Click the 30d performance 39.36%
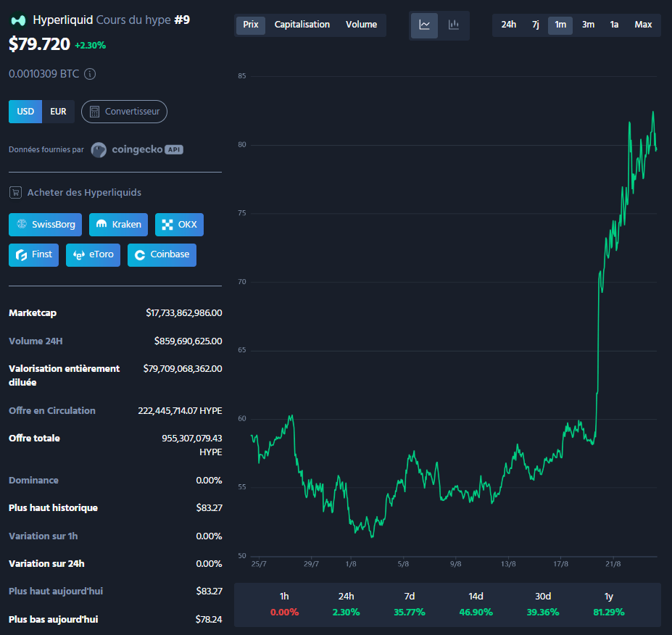672x635 pixels. [x=543, y=613]
